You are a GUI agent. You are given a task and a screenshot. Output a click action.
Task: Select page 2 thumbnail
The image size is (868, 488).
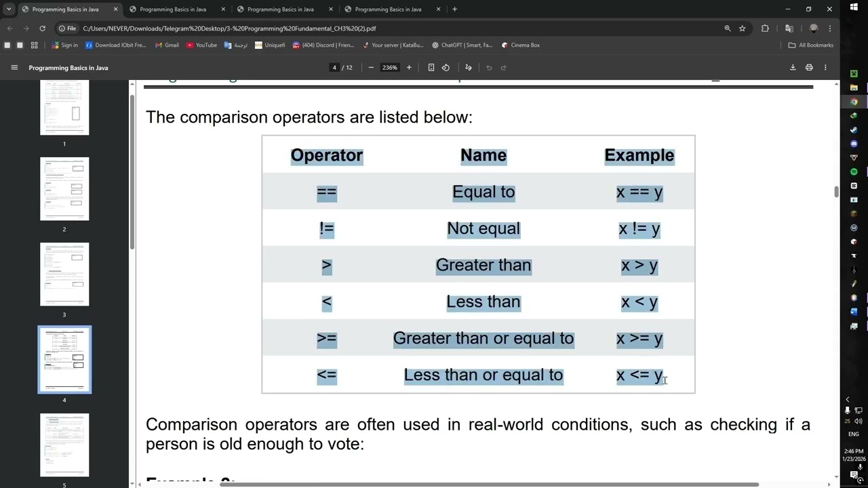pyautogui.click(x=64, y=189)
